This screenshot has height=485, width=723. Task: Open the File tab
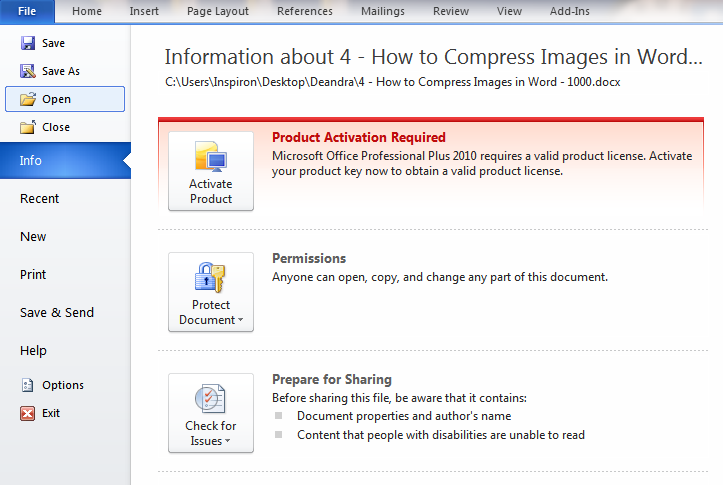(27, 12)
